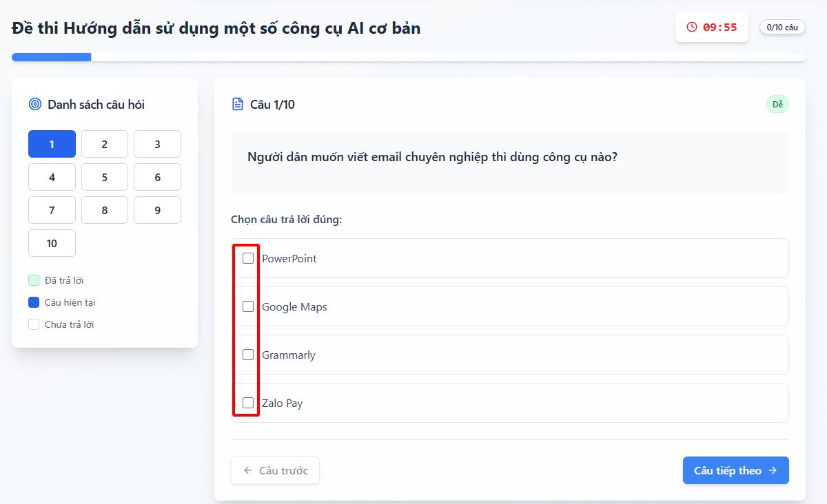The image size is (827, 504).
Task: Click the left arrow in Câu trước
Action: click(248, 470)
